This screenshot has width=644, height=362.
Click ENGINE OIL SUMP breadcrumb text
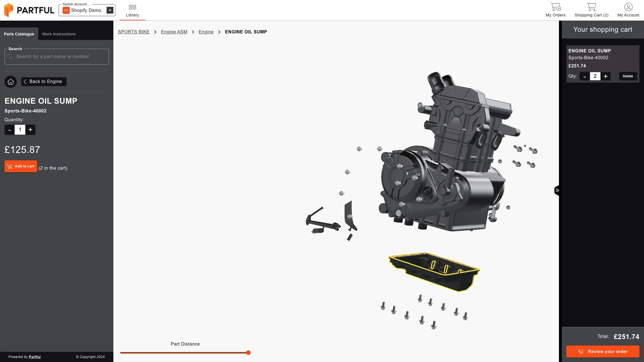click(x=246, y=32)
